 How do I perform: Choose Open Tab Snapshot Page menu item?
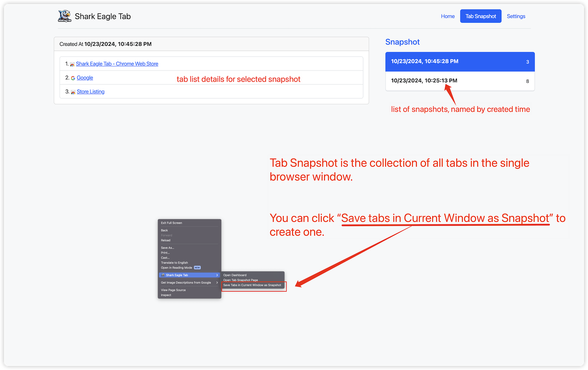click(240, 280)
